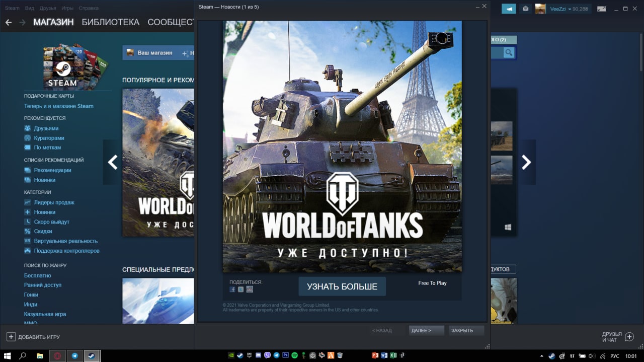Click the Steam gift cards logo image
The image size is (644, 362).
coord(74,66)
